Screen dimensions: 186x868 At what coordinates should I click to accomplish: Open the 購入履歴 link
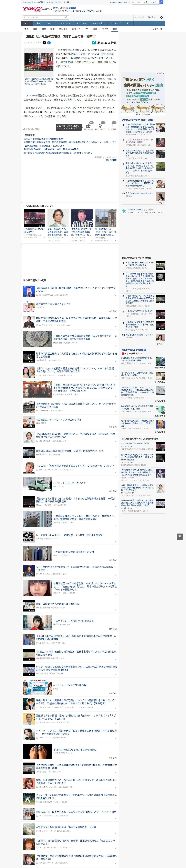(x=152, y=18)
